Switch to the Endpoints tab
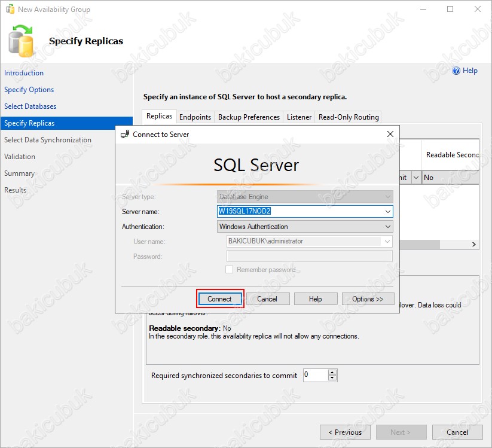The height and width of the screenshot is (448, 492). tap(195, 117)
